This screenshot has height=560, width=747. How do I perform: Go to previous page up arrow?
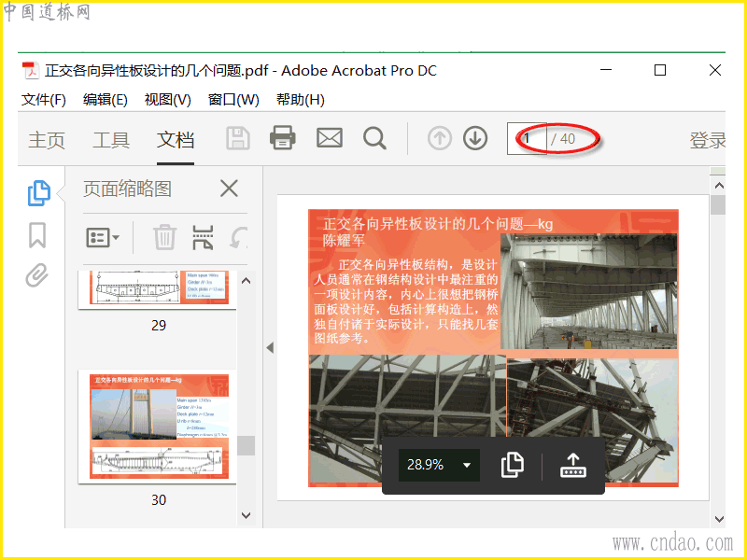[439, 138]
